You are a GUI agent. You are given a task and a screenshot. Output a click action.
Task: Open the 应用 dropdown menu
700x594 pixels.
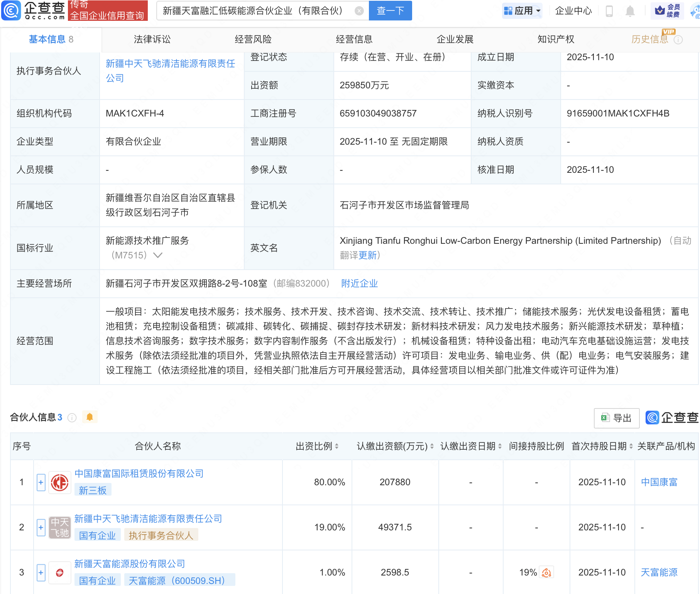click(522, 10)
